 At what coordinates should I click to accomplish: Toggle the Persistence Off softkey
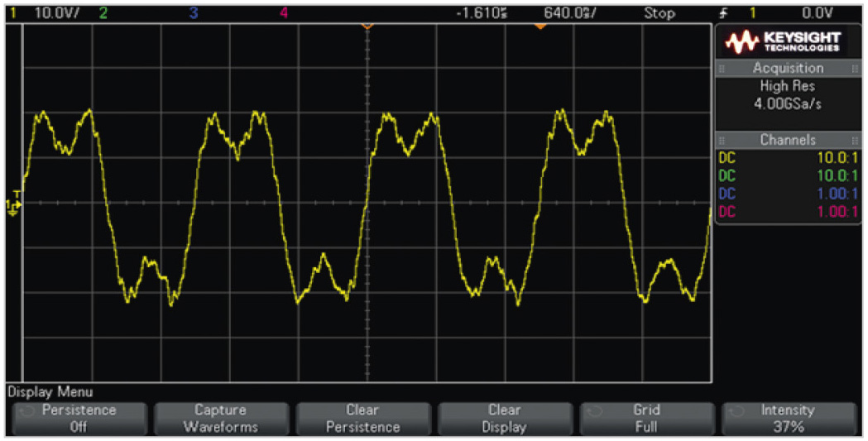[79, 419]
